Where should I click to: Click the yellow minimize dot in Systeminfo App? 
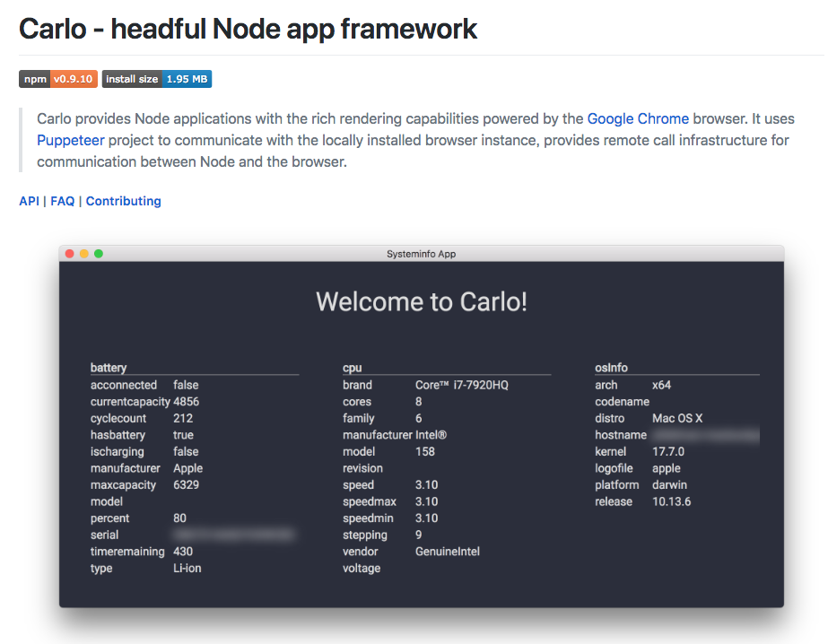[83, 253]
